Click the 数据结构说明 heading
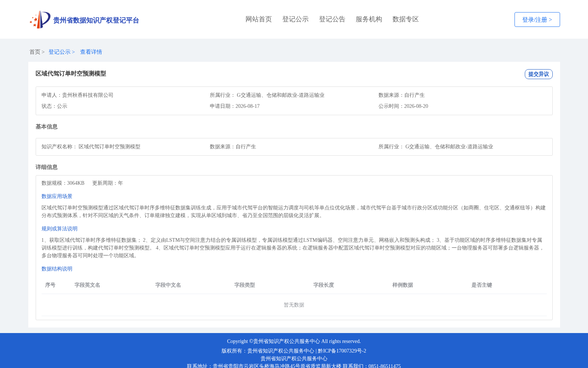The height and width of the screenshot is (368, 588). tap(57, 269)
